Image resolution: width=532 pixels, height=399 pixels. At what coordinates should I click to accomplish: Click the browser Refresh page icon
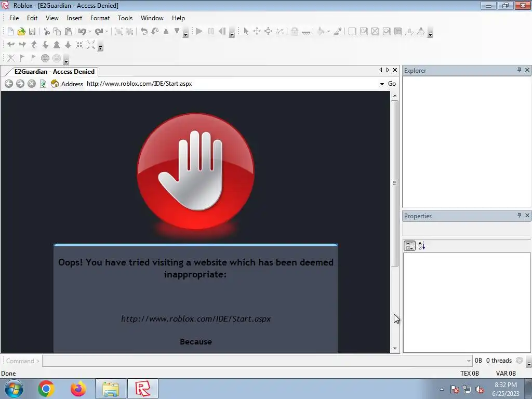coord(43,84)
